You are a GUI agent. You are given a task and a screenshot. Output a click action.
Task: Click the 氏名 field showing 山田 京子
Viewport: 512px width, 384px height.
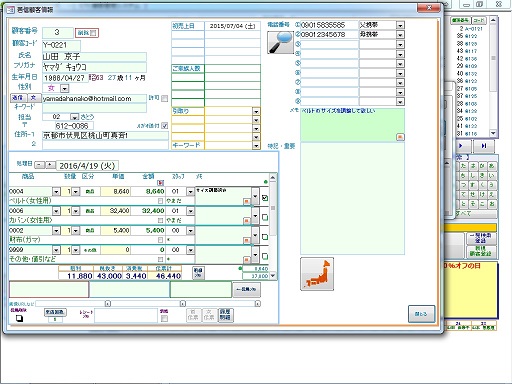pos(94,56)
